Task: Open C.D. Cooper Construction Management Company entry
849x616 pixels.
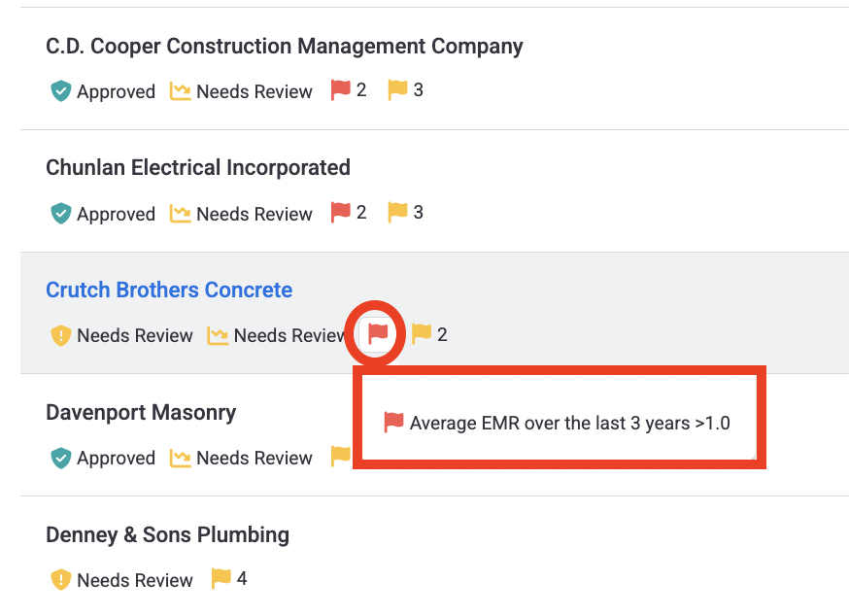Action: pos(285,46)
